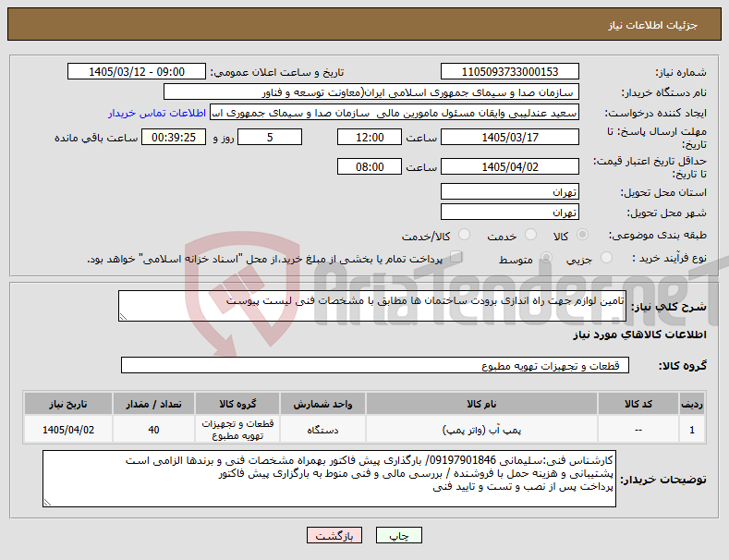Click the row number 1 cell
Screen dimensions: 729x560
[x=692, y=430]
